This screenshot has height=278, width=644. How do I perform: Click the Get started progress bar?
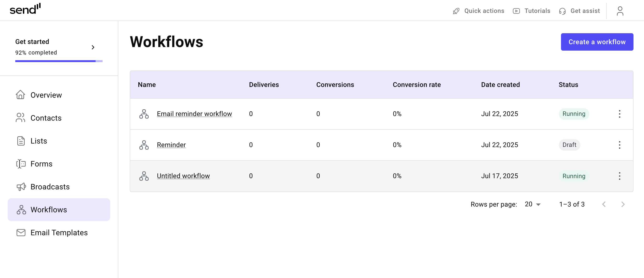coord(59,61)
